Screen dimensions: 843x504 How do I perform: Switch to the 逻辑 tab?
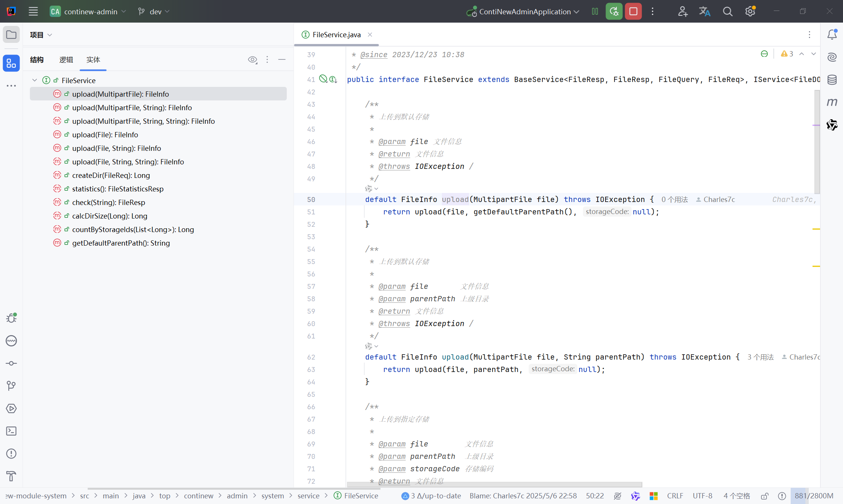[66, 59]
